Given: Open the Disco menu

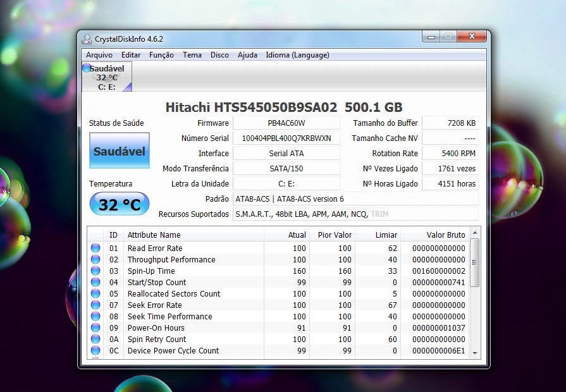Looking at the screenshot, I should tap(219, 55).
